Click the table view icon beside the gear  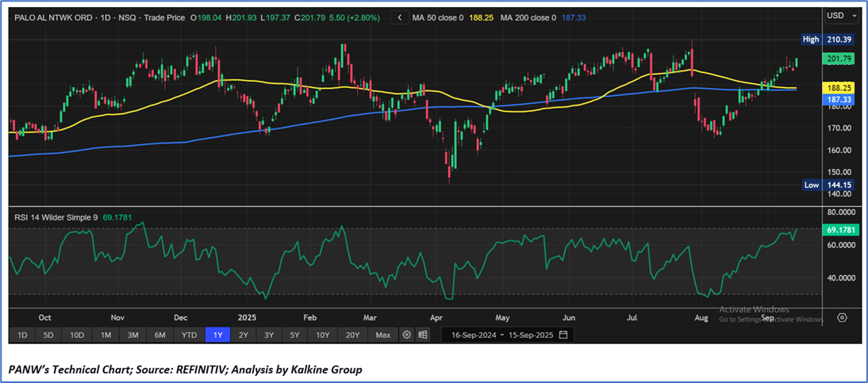pos(423,335)
